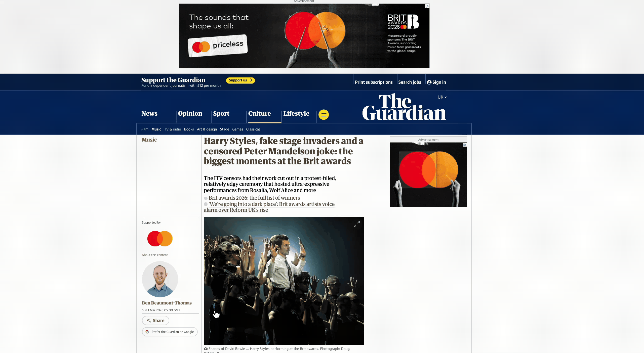
Task: Click AdChoices icon on sidebar Mastercard ad
Action: click(x=465, y=145)
